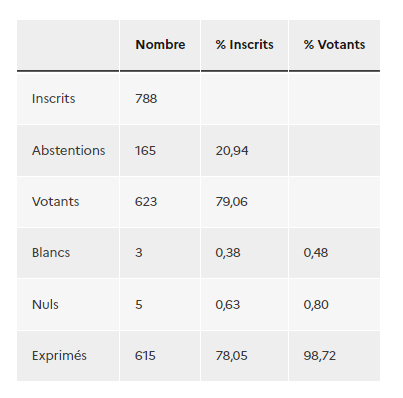Select the Nuls row label
Image resolution: width=403 pixels, height=398 pixels.
coord(45,305)
